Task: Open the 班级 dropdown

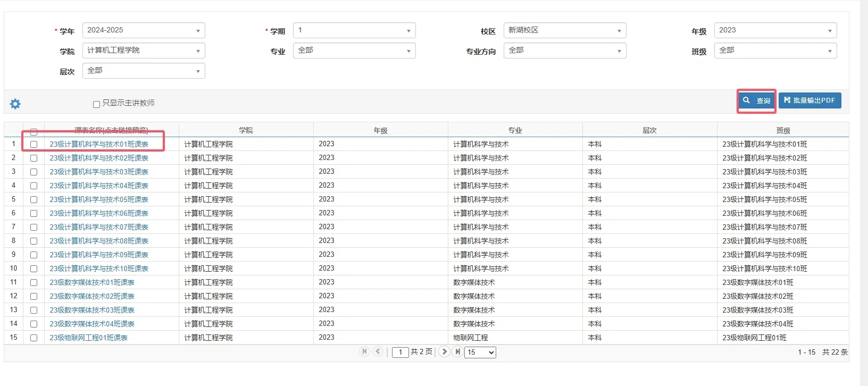Action: tap(775, 51)
